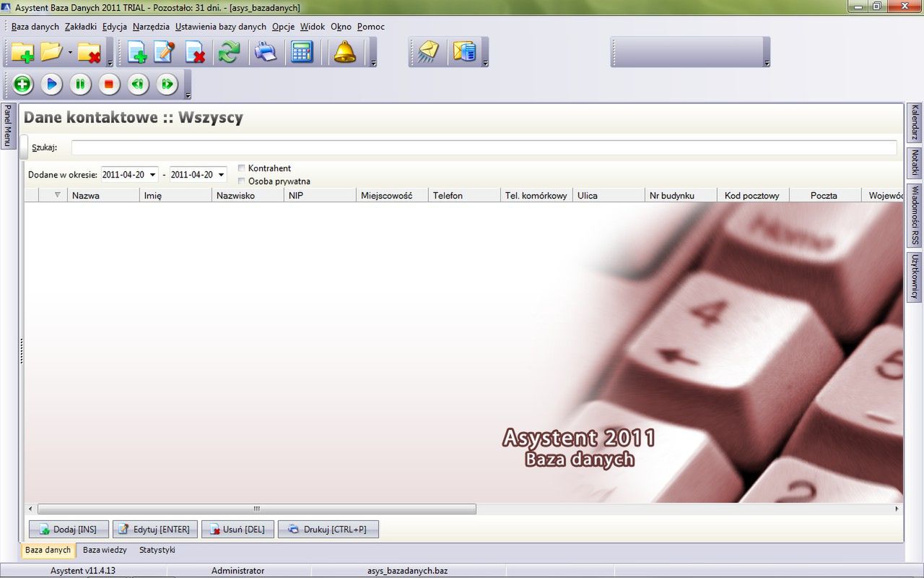Click the green refresh arrows icon
Viewport: 924px width, 578px height.
(230, 52)
